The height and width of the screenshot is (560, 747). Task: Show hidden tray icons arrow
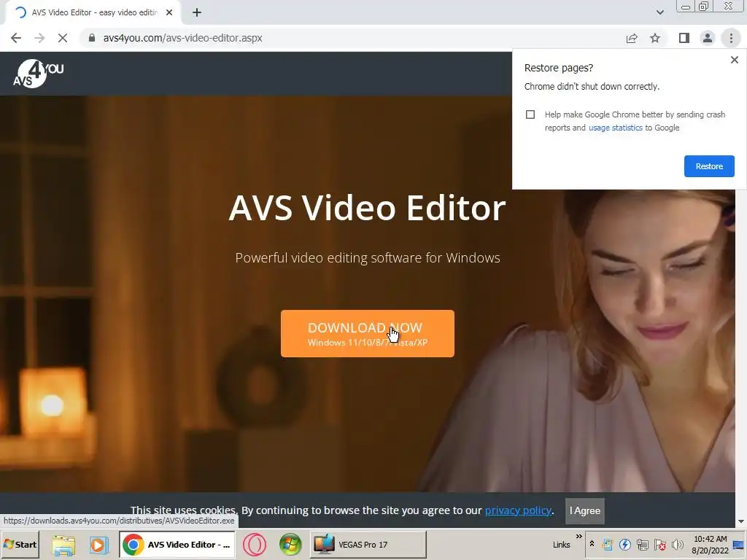592,544
